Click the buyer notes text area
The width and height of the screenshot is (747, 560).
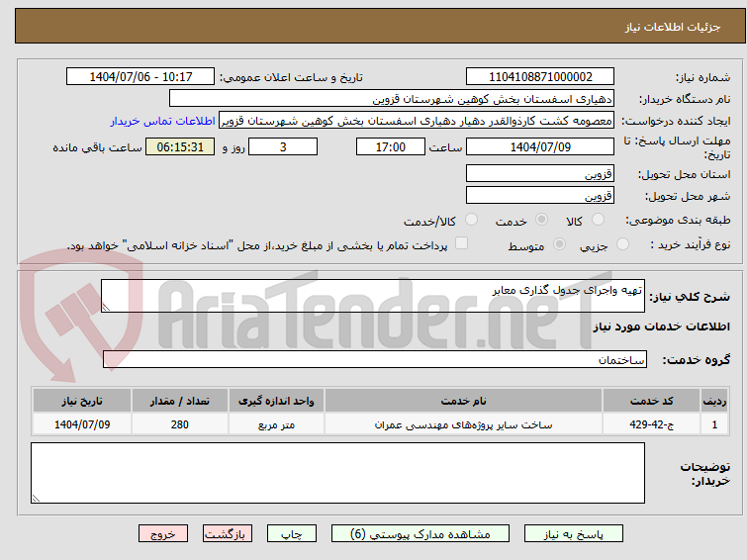coord(337,473)
